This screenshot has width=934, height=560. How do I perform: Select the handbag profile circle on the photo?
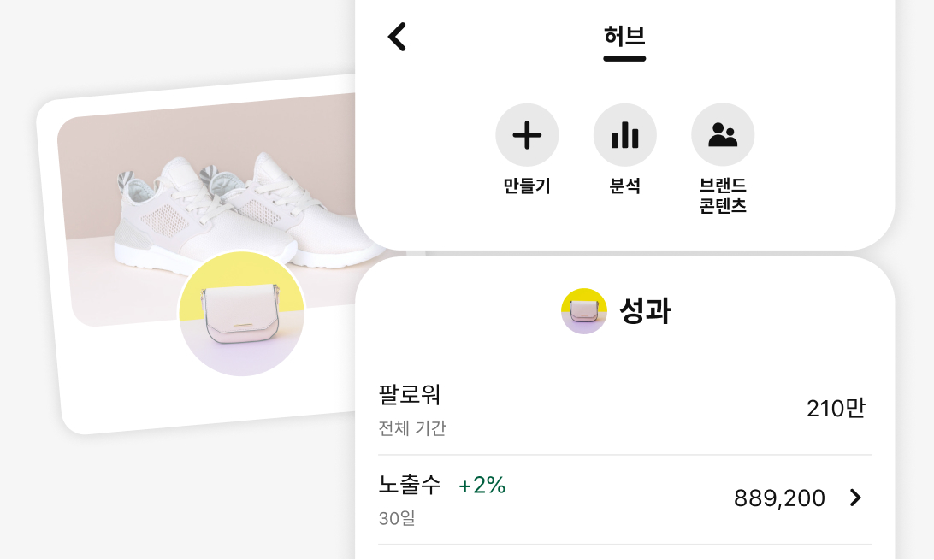[x=241, y=315]
